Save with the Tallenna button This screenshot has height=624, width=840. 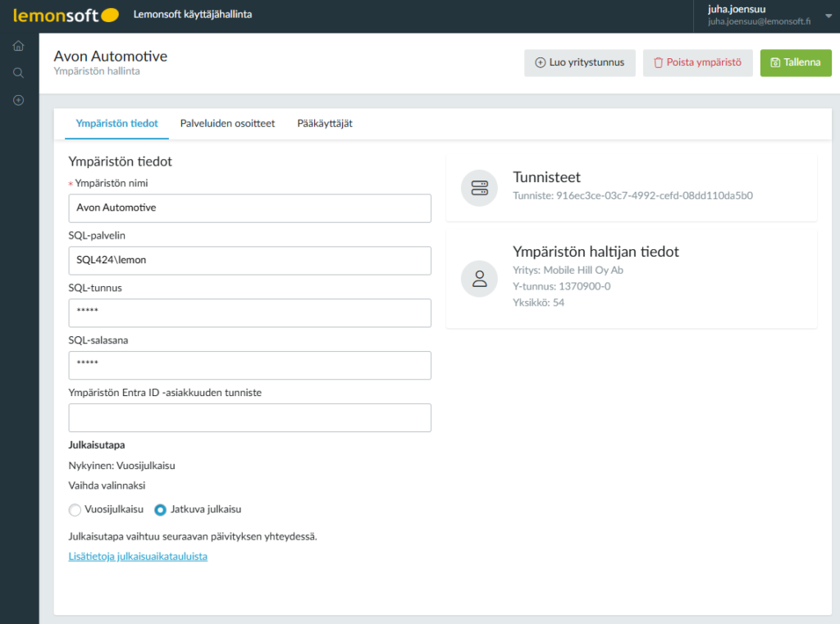click(x=796, y=62)
